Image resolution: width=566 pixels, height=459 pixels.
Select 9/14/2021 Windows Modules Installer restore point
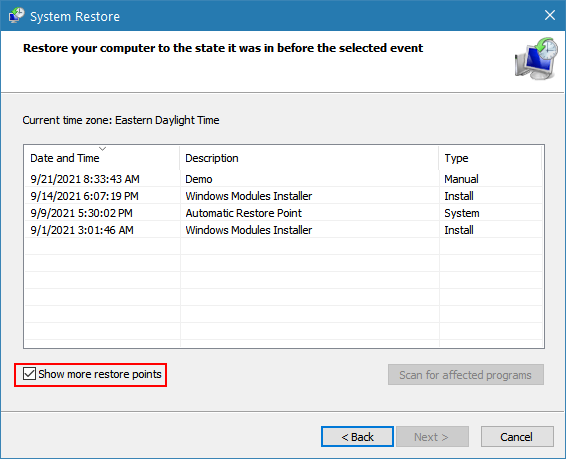click(x=284, y=196)
